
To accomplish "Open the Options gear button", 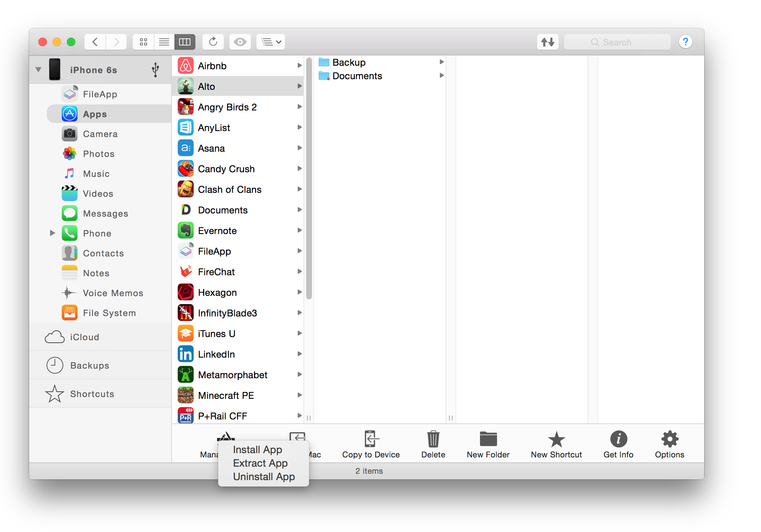I will point(670,444).
